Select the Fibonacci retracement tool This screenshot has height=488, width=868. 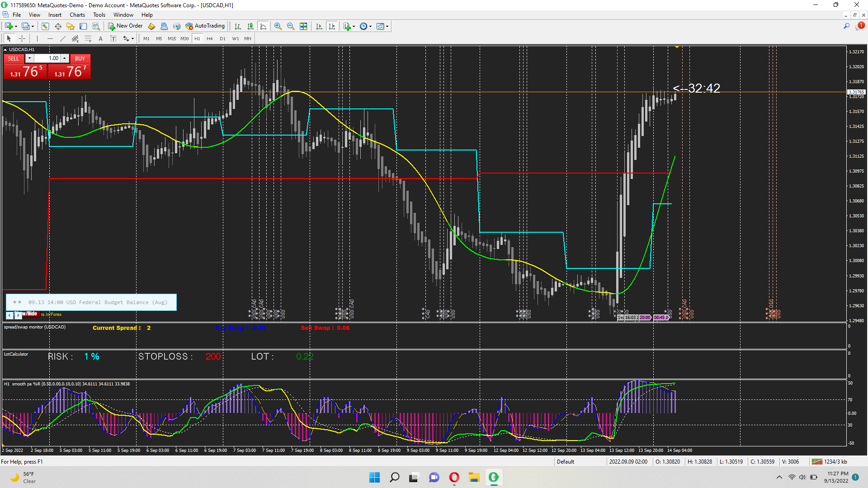[88, 39]
